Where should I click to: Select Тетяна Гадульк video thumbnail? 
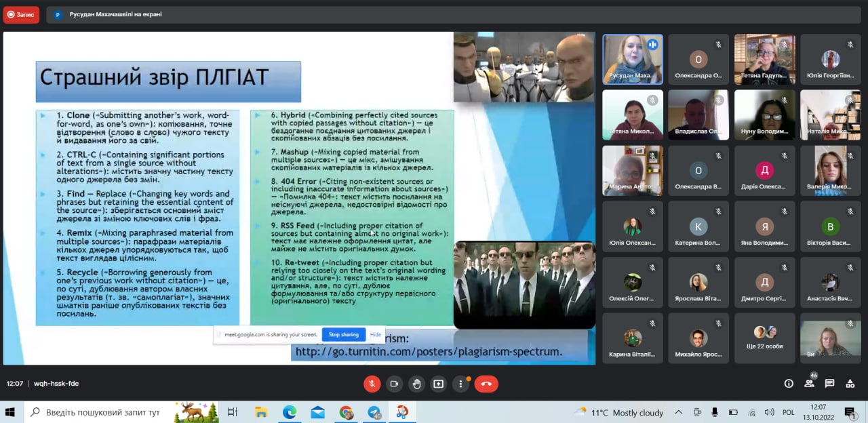tap(765, 59)
